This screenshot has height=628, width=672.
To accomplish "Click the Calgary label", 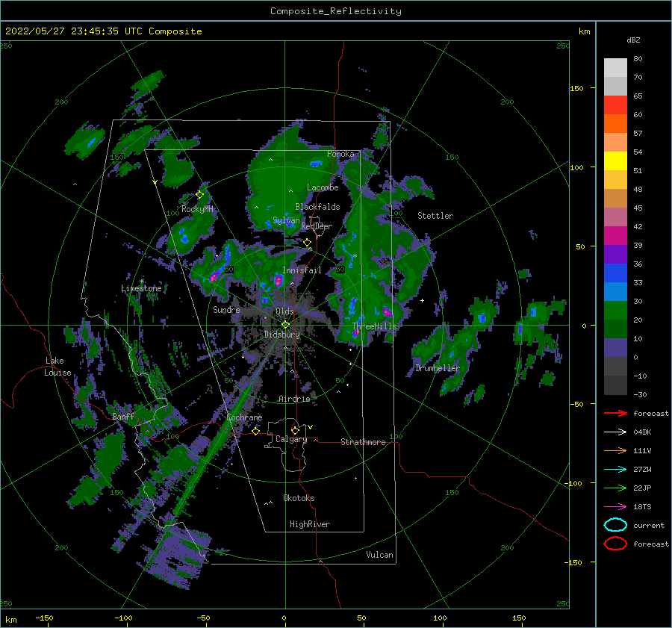I will pyautogui.click(x=291, y=439).
